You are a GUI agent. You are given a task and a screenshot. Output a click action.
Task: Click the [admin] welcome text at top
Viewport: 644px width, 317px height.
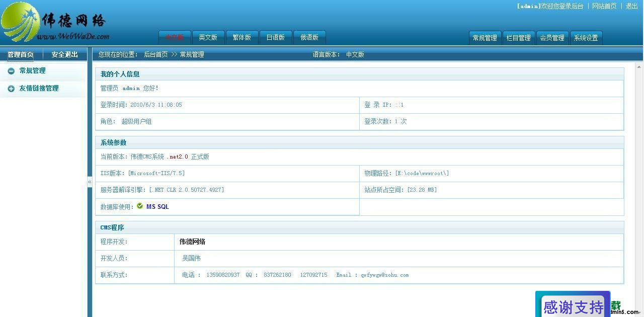[550, 6]
